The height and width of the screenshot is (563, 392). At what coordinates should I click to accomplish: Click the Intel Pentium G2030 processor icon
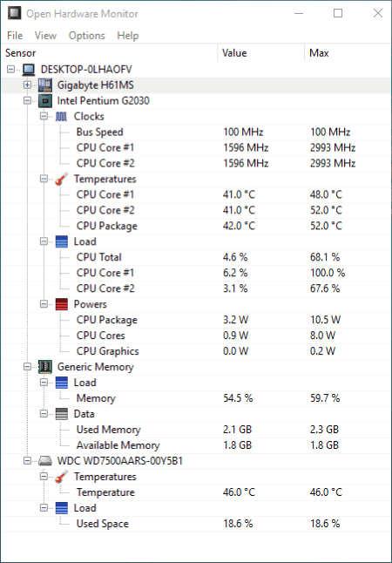[45, 101]
